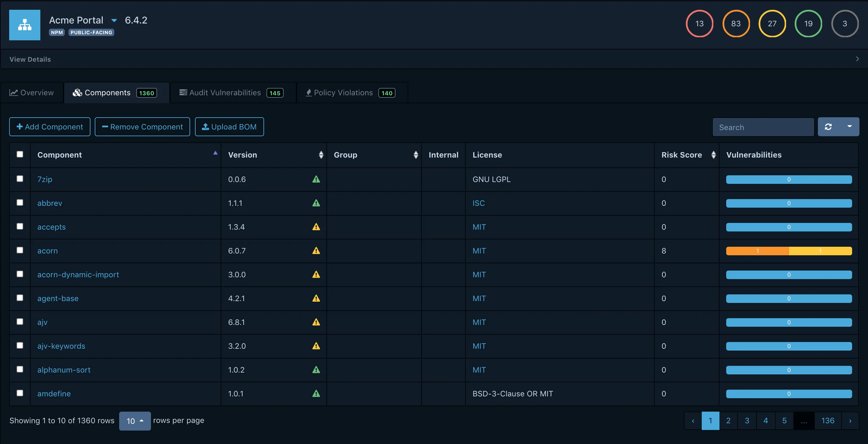
Task: Check the checkbox for the 7zip row
Action: [20, 179]
